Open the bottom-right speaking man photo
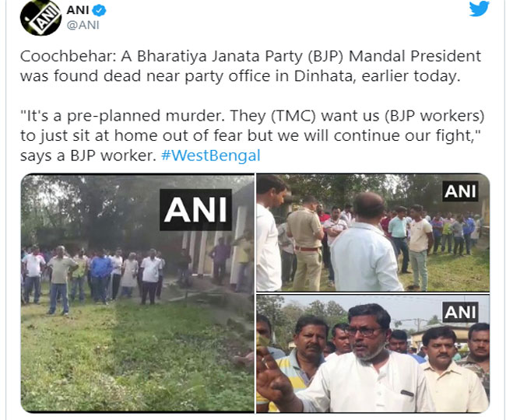Screen dimensions: 506x420 point(373,354)
